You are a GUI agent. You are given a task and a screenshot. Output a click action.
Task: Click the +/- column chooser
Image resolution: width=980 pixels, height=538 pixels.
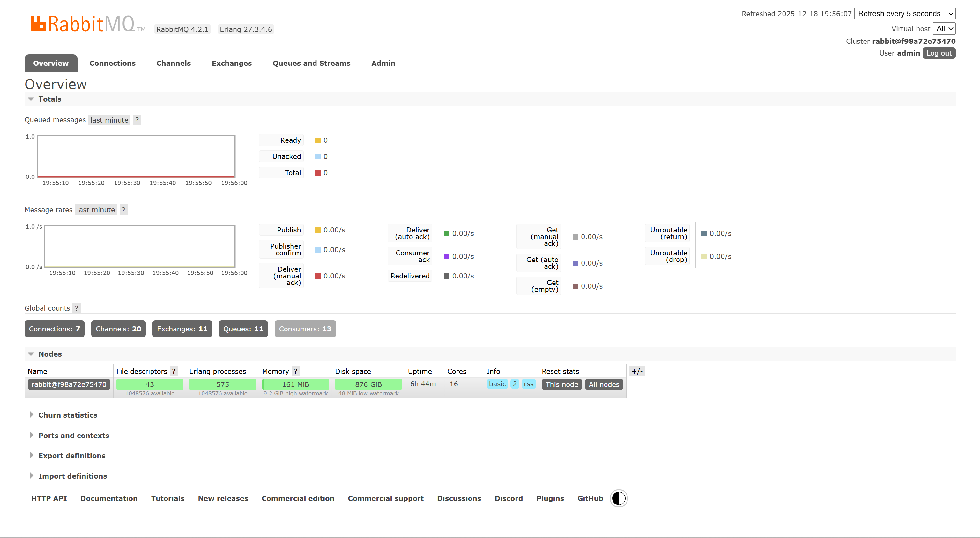click(x=637, y=371)
